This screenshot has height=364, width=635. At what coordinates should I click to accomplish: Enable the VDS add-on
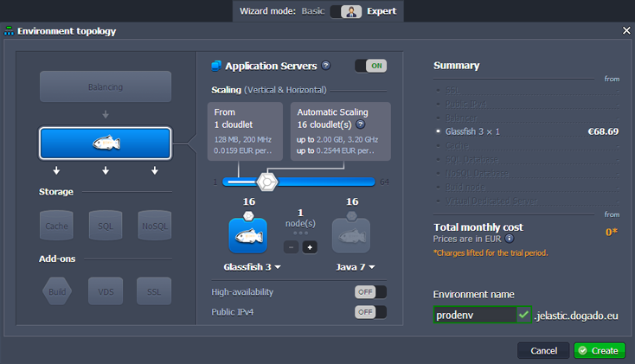(x=106, y=291)
